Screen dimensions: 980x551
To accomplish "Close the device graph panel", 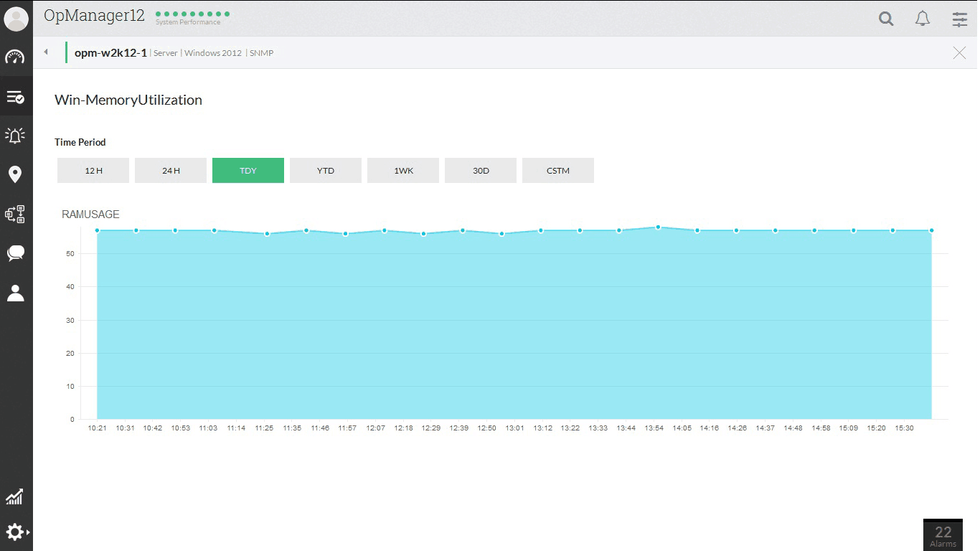I will coord(959,52).
